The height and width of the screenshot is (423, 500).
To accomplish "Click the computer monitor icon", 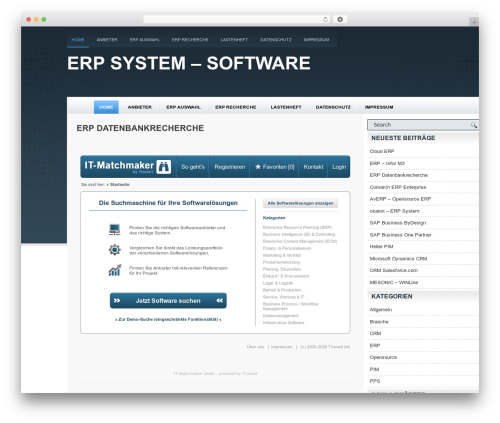I will coord(114,230).
